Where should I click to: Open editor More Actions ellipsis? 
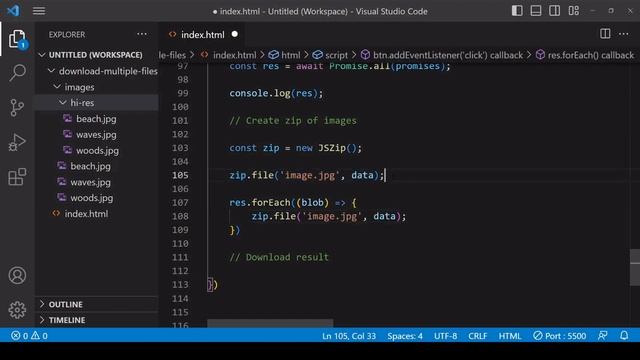coord(624,34)
